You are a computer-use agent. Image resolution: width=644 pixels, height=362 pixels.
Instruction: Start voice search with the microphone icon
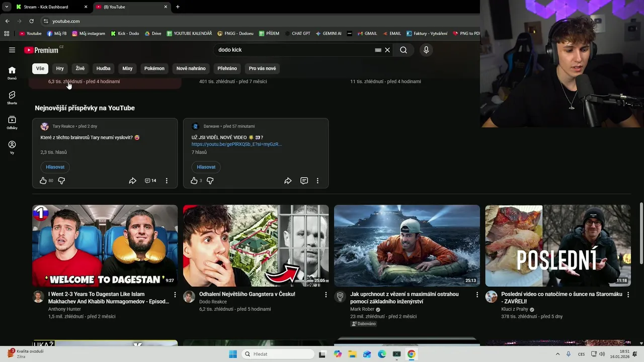coord(426,50)
